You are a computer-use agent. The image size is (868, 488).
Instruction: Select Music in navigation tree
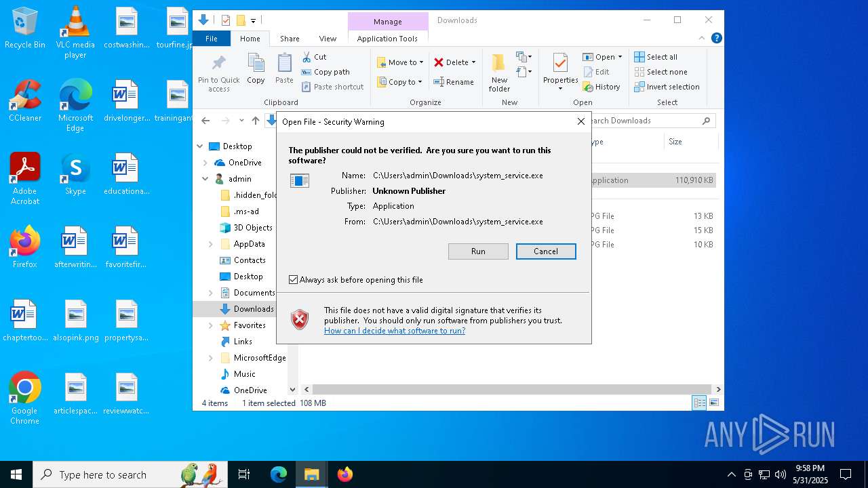point(237,374)
